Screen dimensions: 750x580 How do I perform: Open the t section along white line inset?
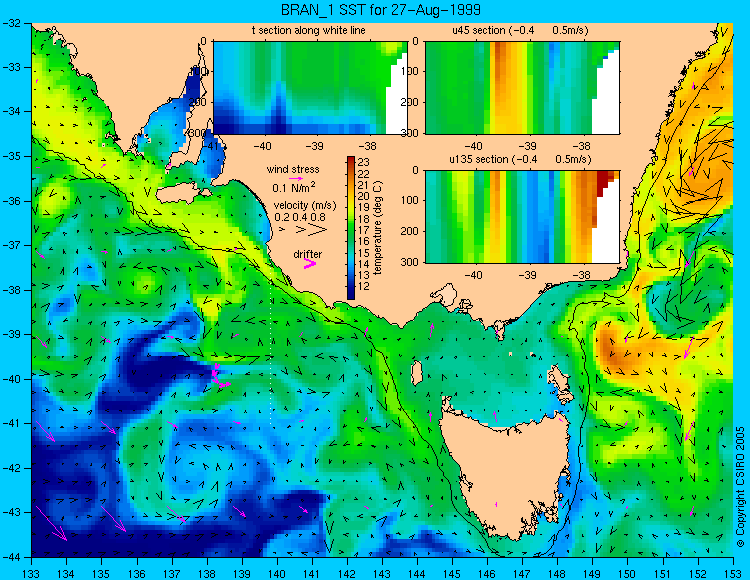click(x=310, y=88)
